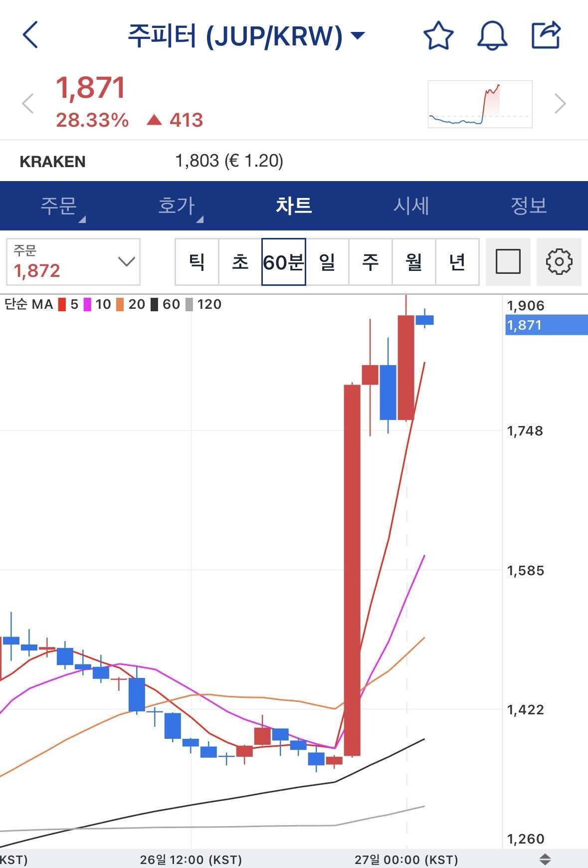This screenshot has height=868, width=588.
Task: Expand the 주문 1,872 order dropdown
Action: (72, 262)
